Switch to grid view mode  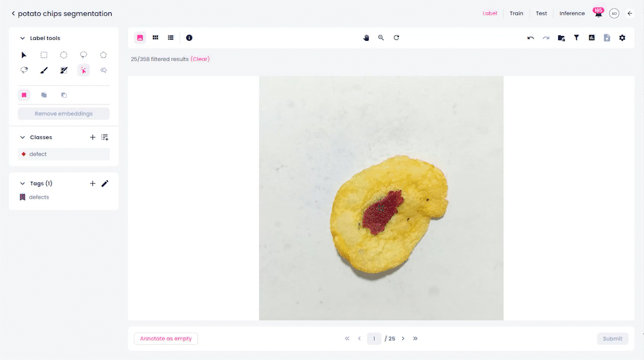coord(155,38)
